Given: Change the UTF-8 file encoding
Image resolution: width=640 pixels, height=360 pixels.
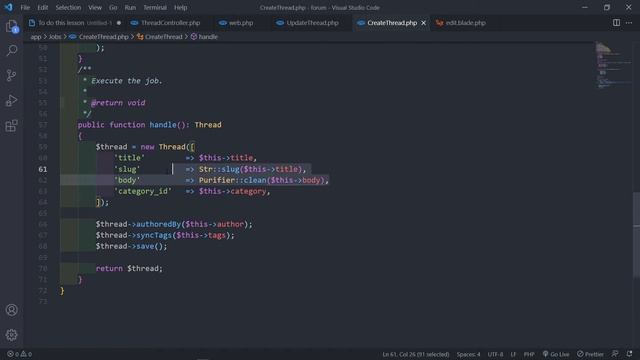Looking at the screenshot, I should (x=495, y=354).
